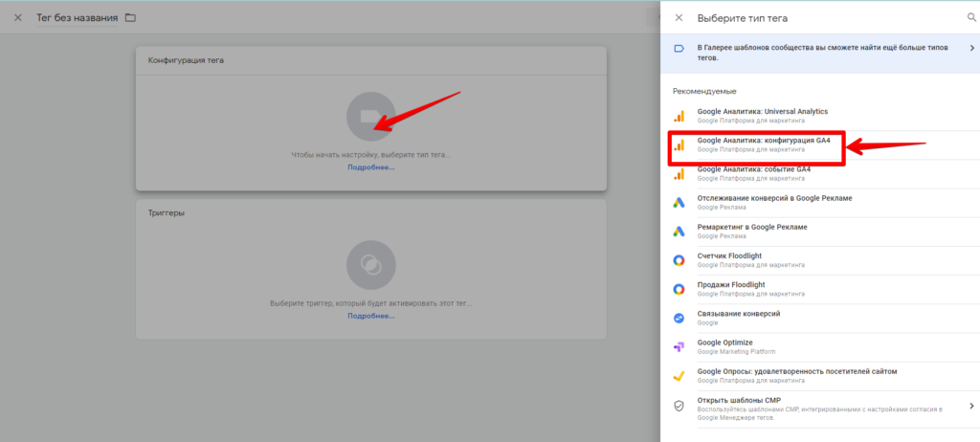Click the Рекомендуемые section label
The width and height of the screenshot is (980, 442).
[x=704, y=91]
